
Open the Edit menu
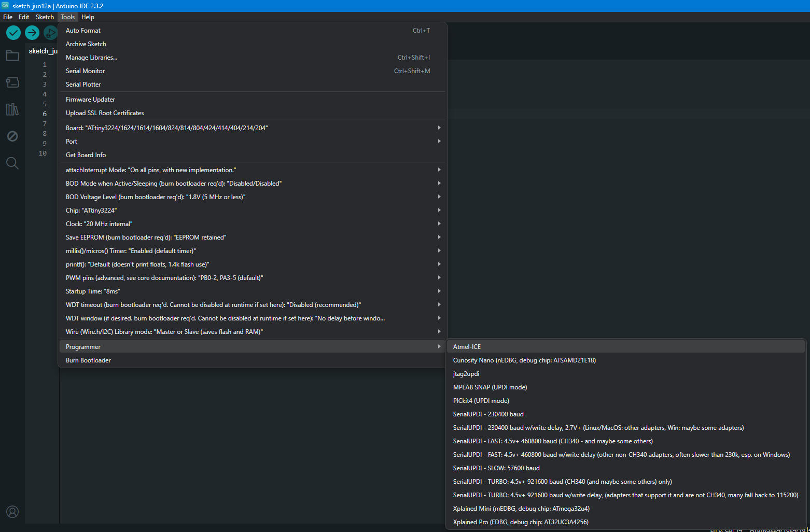coord(24,17)
